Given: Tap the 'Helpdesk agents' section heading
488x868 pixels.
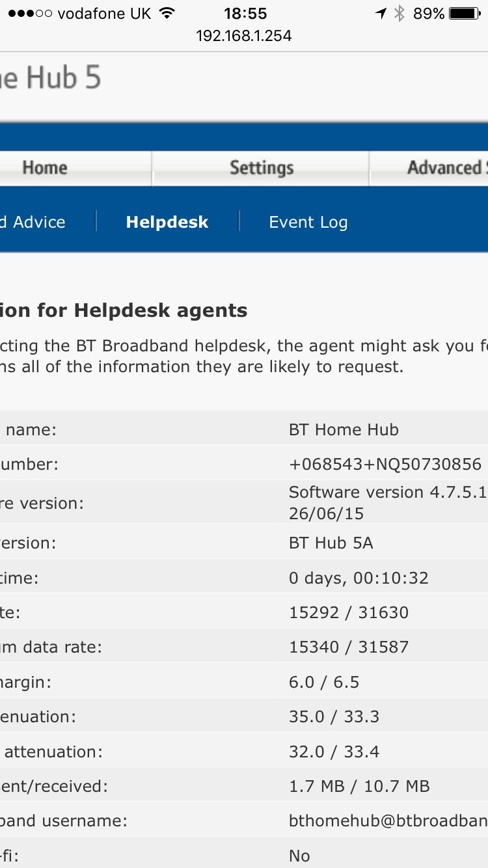Looking at the screenshot, I should [x=124, y=310].
